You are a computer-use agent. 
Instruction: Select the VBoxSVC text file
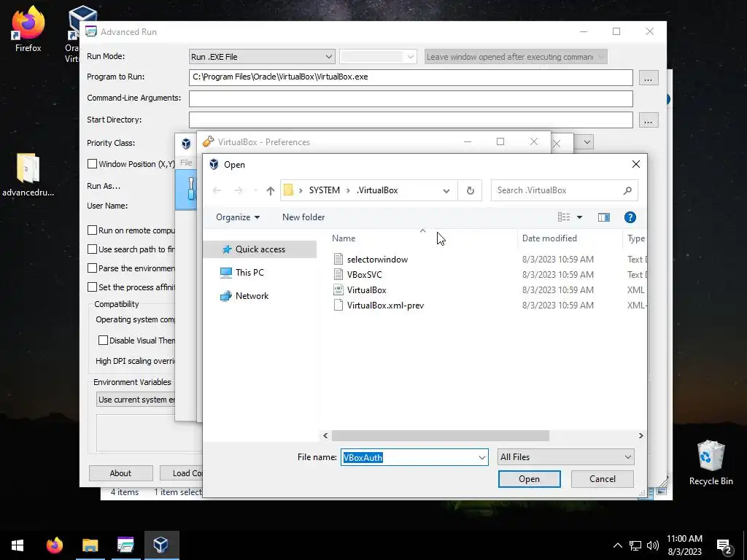point(365,275)
